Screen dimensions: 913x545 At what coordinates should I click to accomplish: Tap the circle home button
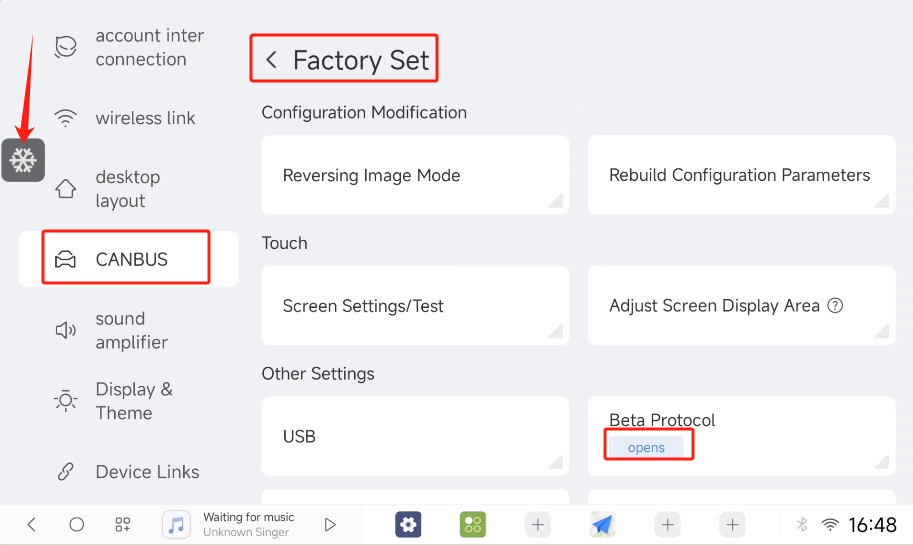[x=77, y=524]
